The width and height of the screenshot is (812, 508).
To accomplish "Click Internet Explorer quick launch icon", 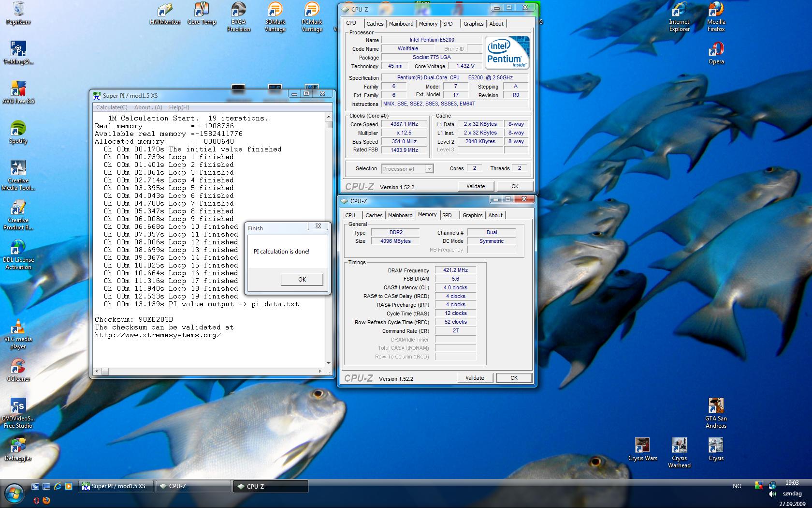I will tap(58, 486).
